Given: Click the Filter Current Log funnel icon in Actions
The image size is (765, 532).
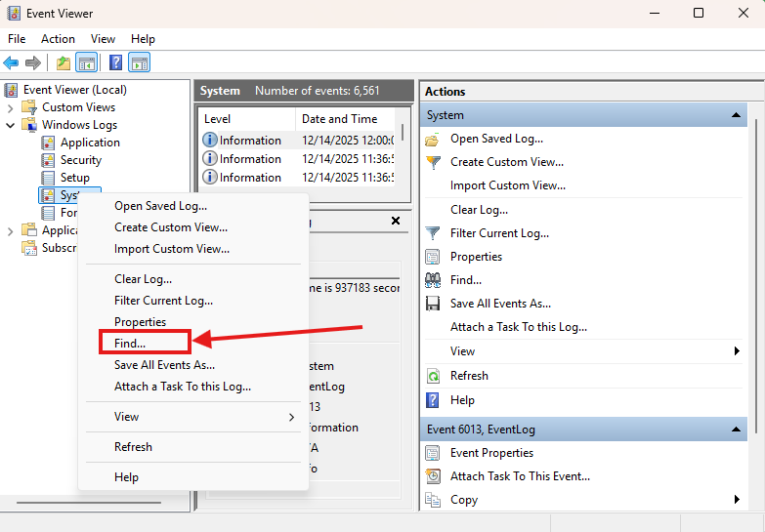Looking at the screenshot, I should point(433,233).
